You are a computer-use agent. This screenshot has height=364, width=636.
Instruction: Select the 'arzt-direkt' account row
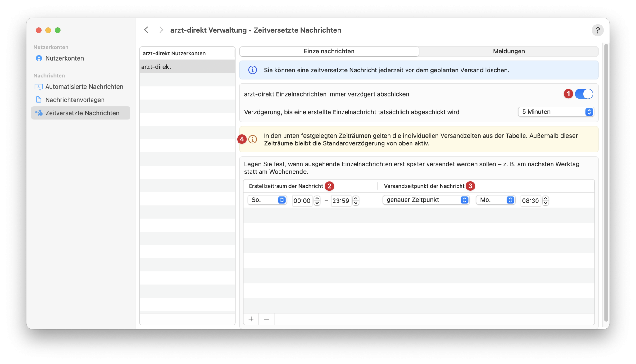187,67
